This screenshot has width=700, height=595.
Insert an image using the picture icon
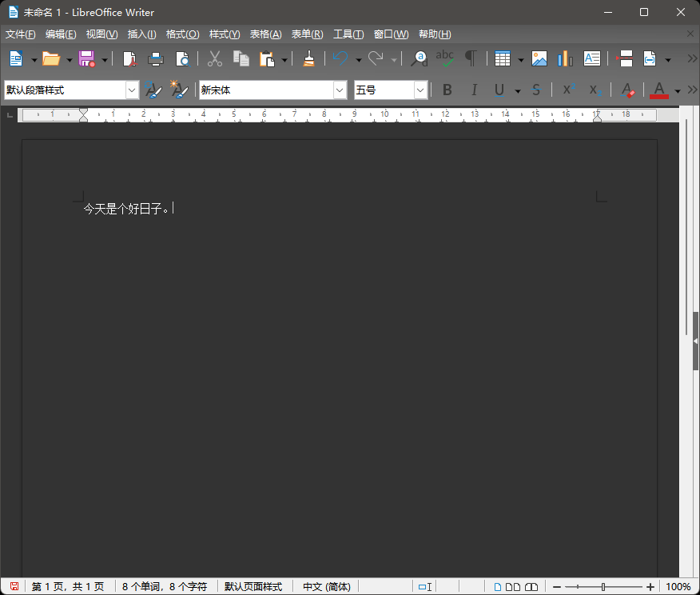click(x=539, y=58)
